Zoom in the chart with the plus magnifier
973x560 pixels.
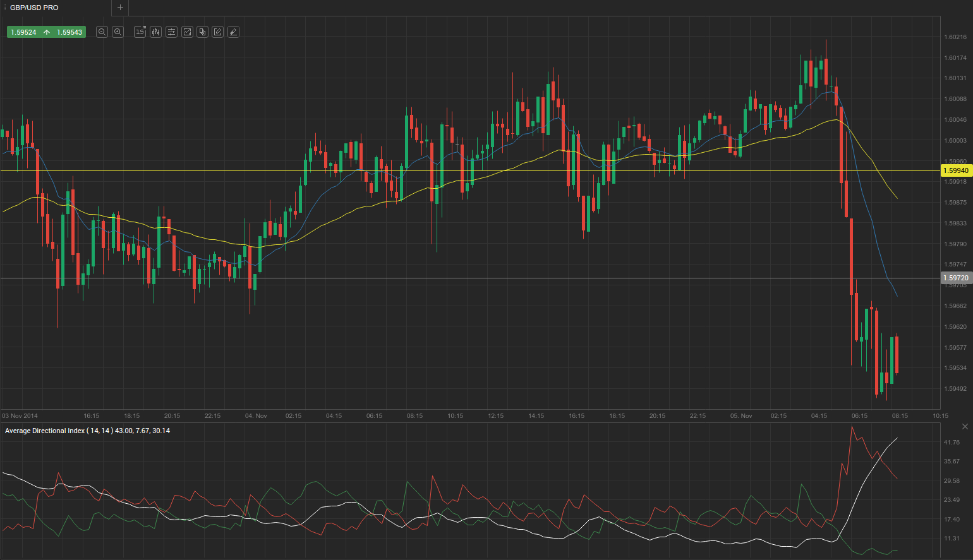pos(118,32)
